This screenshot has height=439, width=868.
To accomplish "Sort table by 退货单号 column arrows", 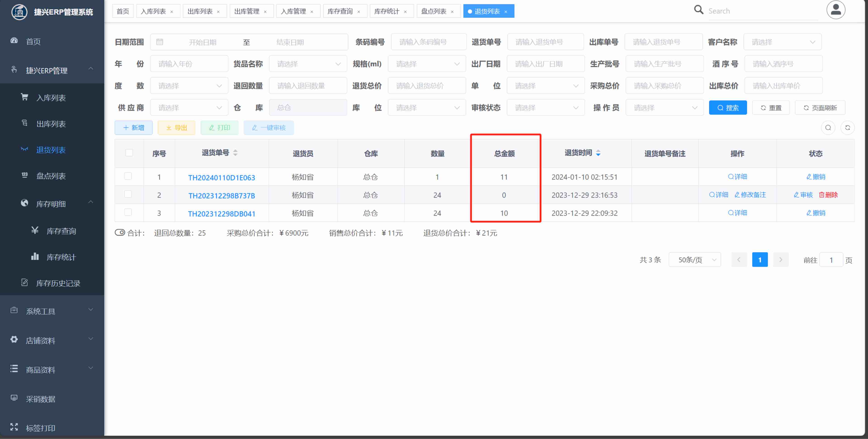I will click(x=235, y=153).
